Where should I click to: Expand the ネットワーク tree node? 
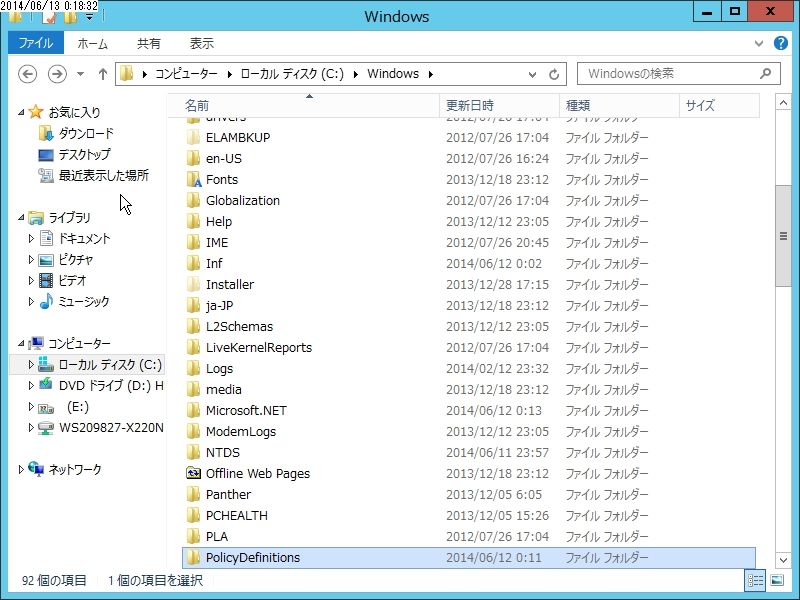[x=20, y=469]
